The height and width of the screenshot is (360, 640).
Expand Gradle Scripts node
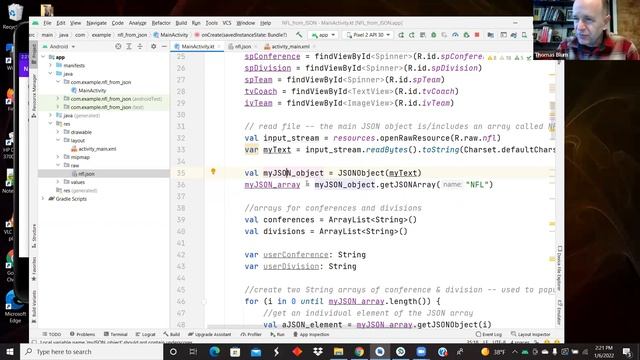[43, 199]
